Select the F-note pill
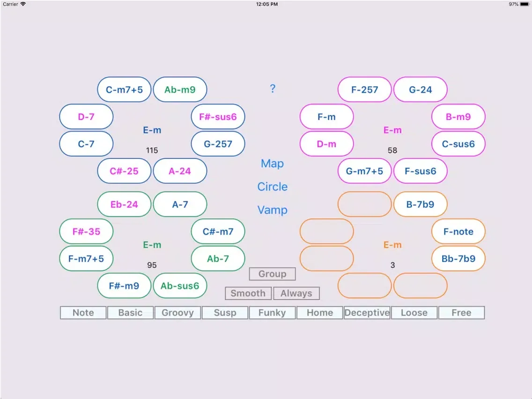This screenshot has width=532, height=399. [x=458, y=231]
